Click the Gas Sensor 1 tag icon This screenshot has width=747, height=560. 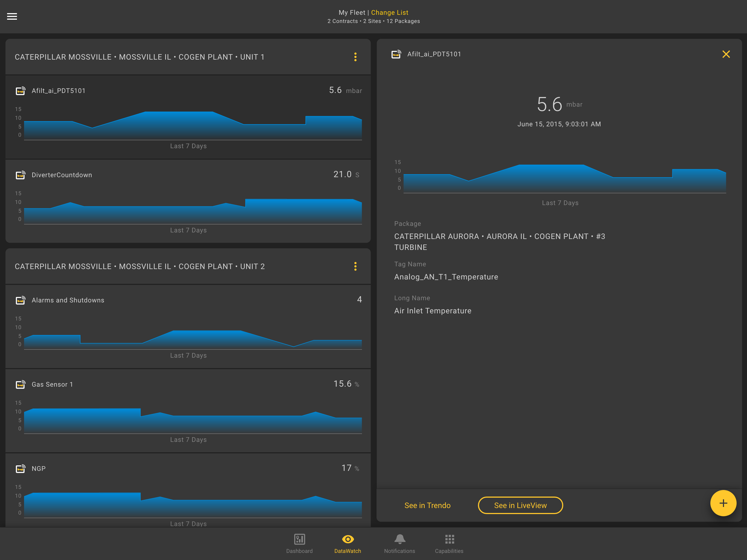tap(21, 384)
